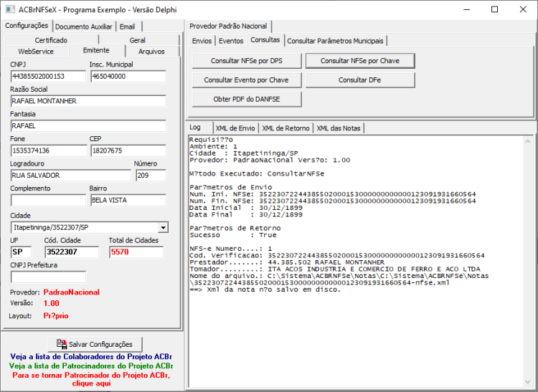Select the Consultas tab

tap(265, 39)
